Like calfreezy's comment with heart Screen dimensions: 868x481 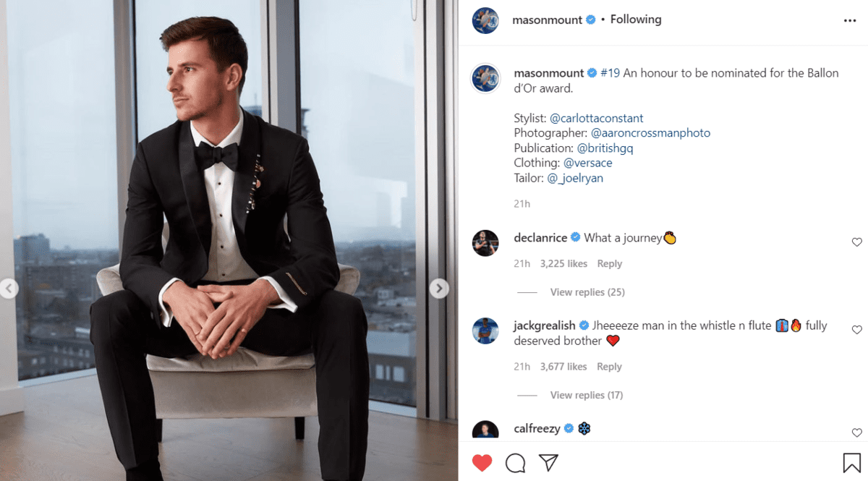856,433
